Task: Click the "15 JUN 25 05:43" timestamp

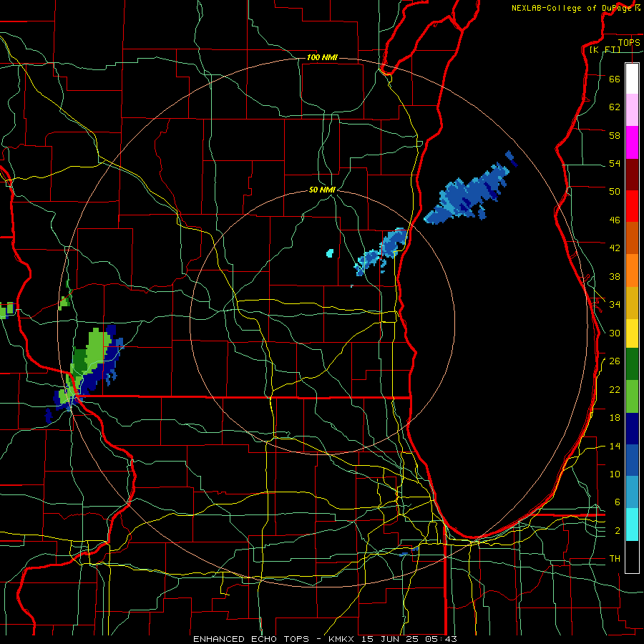Action: pyautogui.click(x=409, y=639)
